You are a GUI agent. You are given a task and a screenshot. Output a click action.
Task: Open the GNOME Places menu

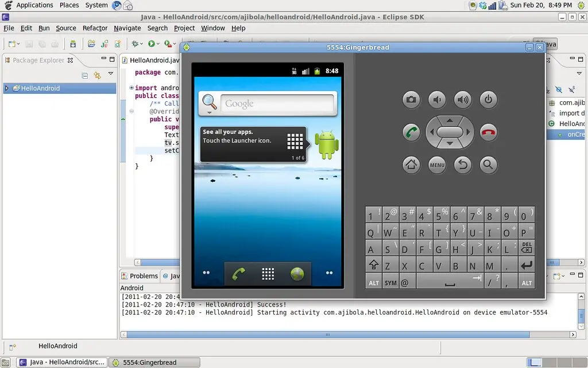pyautogui.click(x=69, y=5)
